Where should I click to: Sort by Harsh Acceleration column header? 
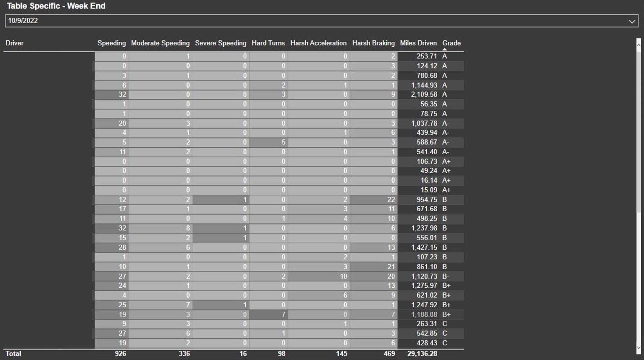318,43
